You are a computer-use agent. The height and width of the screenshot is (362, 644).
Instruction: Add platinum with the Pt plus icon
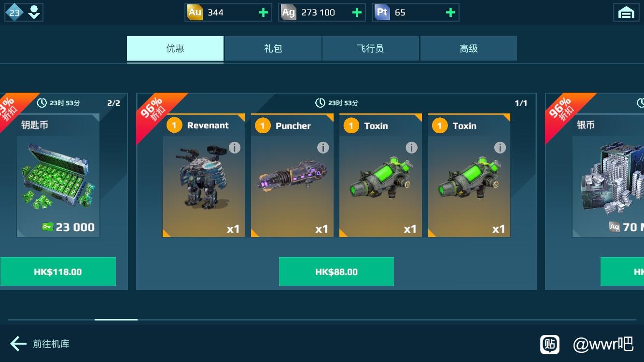(450, 13)
